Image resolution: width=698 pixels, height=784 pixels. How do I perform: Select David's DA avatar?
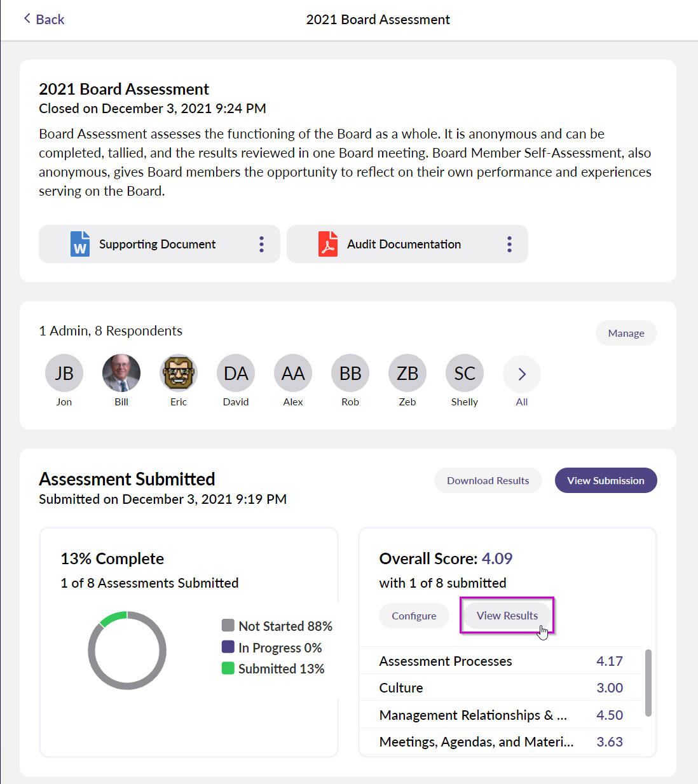[x=236, y=373]
